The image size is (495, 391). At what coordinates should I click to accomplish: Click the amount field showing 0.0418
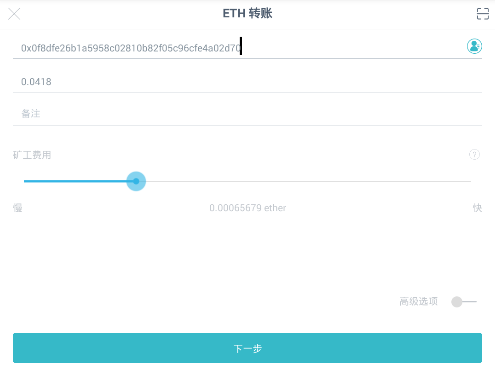247,82
